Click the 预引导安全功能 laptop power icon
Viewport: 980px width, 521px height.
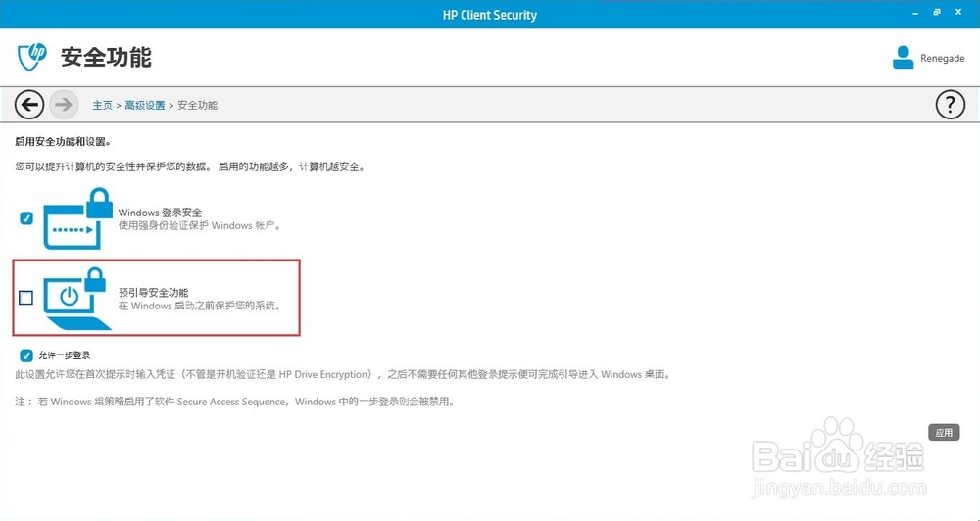[x=77, y=299]
